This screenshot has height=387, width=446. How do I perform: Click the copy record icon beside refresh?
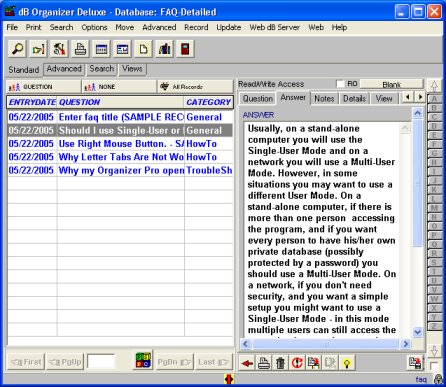313,363
